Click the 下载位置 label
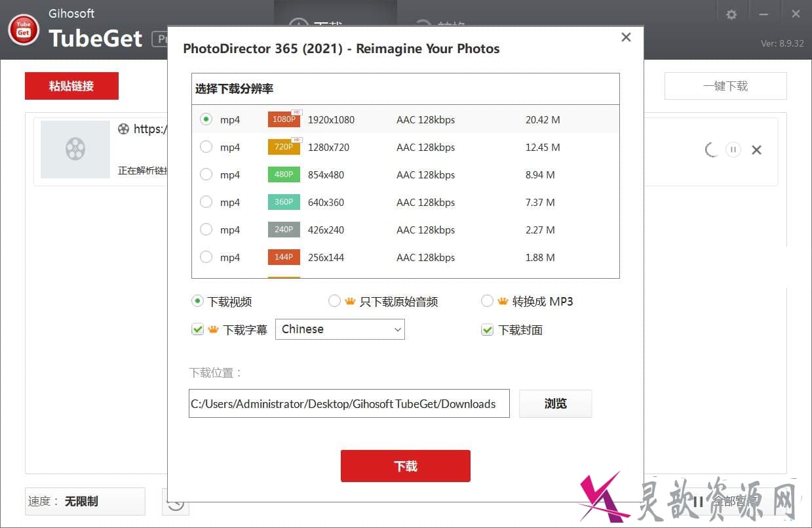This screenshot has width=812, height=528. tap(216, 373)
